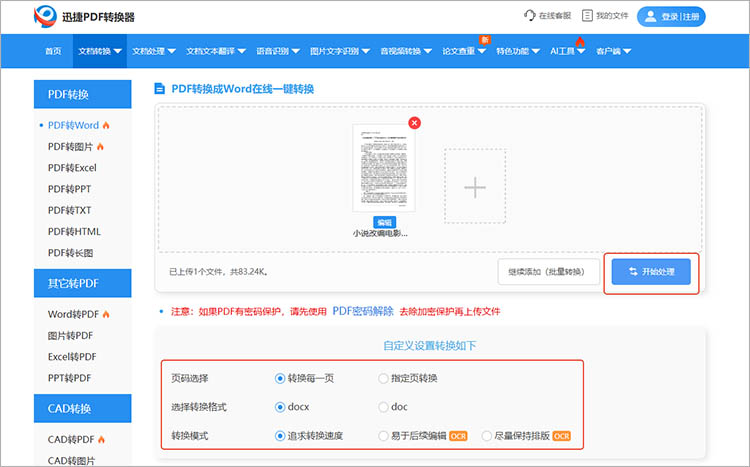Click the 编辑 button under thumbnail

385,222
